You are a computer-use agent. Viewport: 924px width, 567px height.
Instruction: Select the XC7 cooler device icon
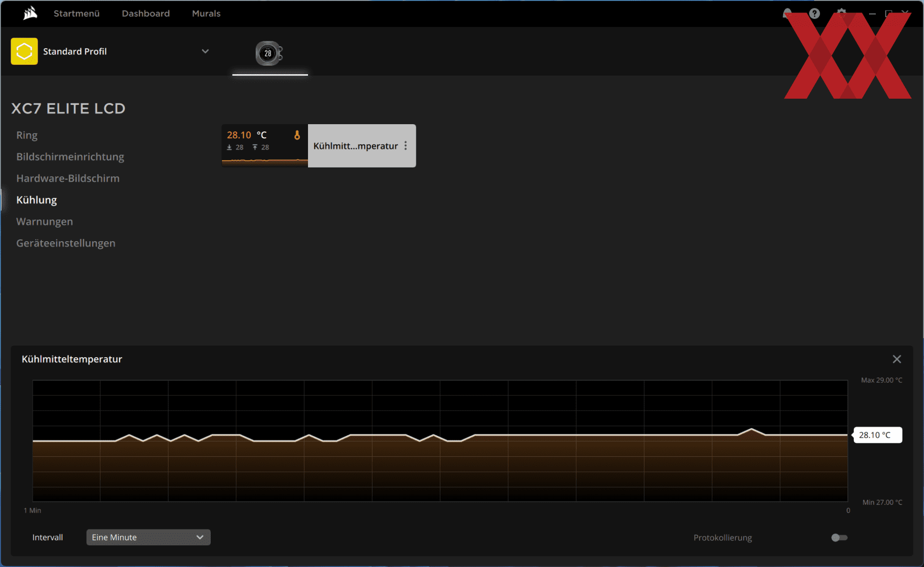click(x=269, y=53)
